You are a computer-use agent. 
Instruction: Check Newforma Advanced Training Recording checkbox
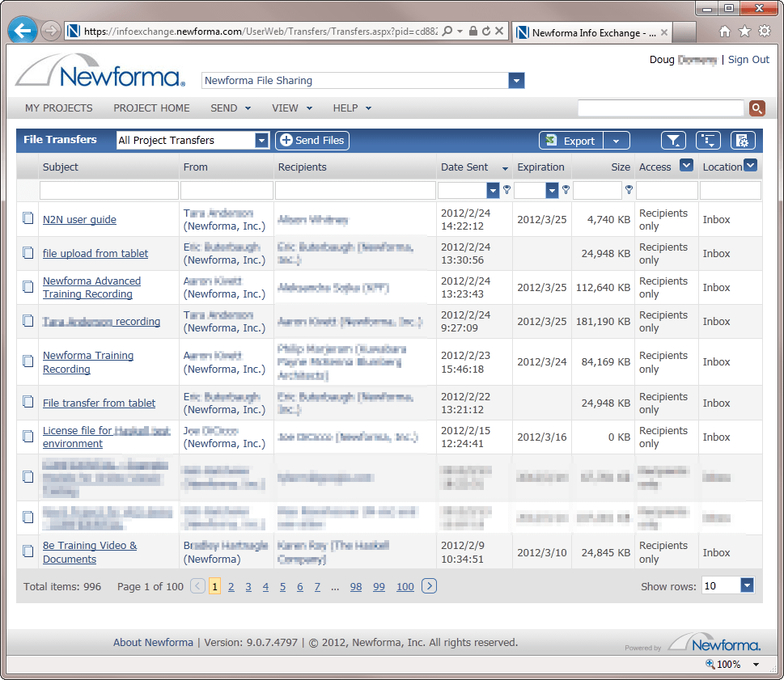click(28, 287)
